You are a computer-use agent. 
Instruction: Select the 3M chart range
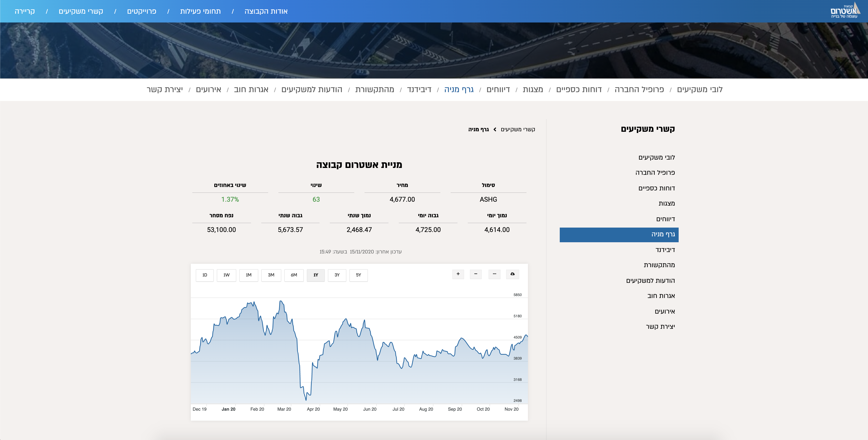tap(271, 275)
